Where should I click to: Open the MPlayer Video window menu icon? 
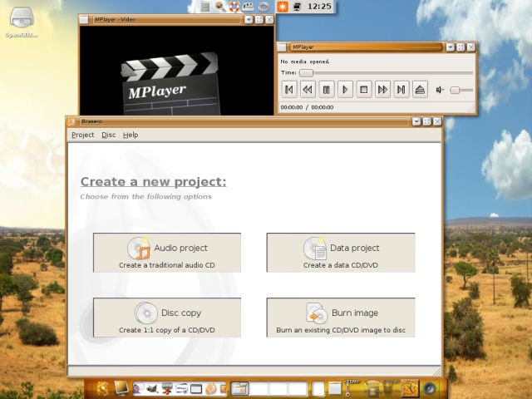(x=84, y=20)
